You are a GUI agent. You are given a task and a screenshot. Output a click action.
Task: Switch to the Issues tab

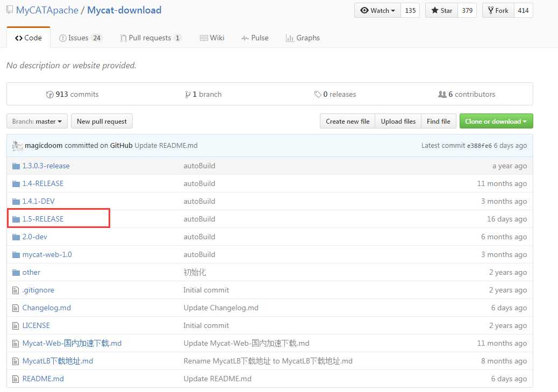click(x=81, y=38)
